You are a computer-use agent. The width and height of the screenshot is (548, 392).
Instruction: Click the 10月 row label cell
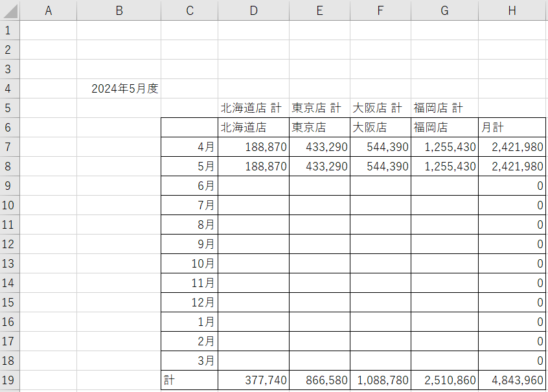pyautogui.click(x=189, y=264)
